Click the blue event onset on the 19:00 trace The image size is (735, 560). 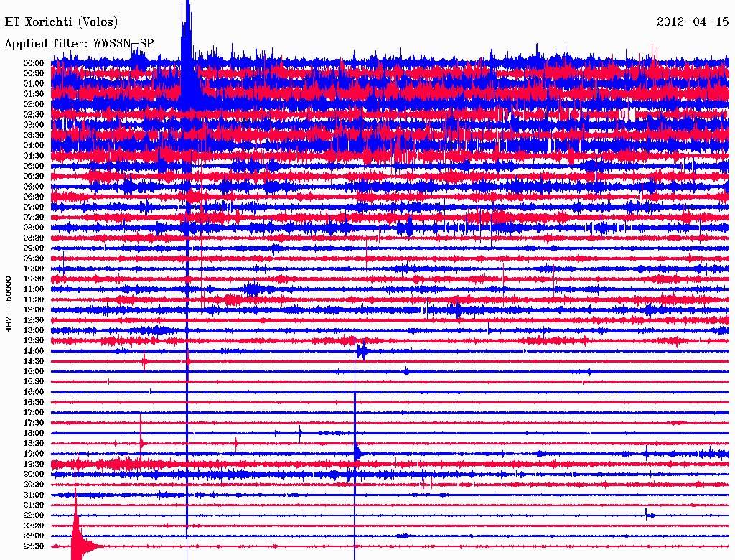point(357,453)
